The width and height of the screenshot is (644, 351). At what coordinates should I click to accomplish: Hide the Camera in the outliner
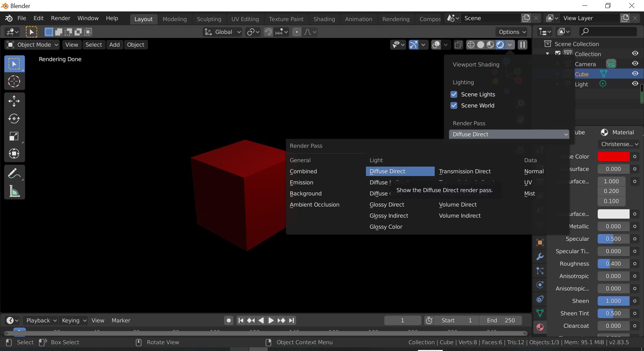pyautogui.click(x=635, y=63)
